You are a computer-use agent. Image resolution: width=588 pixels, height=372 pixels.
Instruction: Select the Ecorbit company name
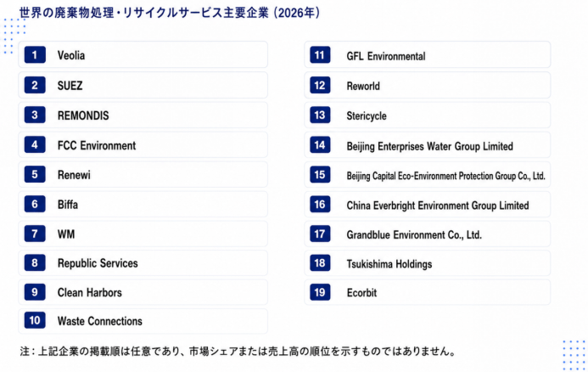coord(361,293)
